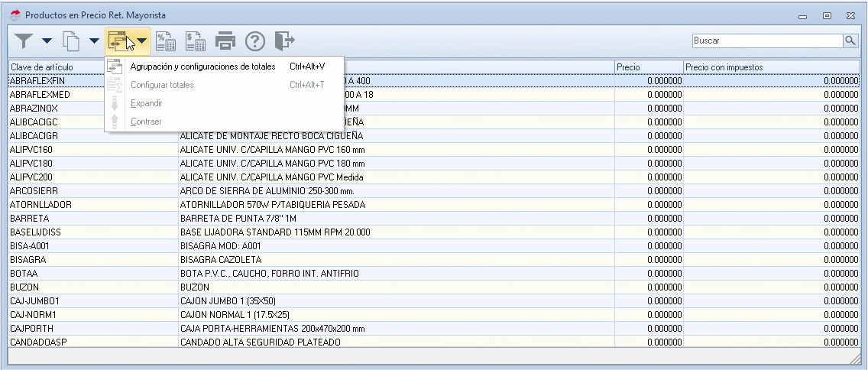Viewport: 868px width, 370px height.
Task: Click the exit door icon
Action: [284, 40]
